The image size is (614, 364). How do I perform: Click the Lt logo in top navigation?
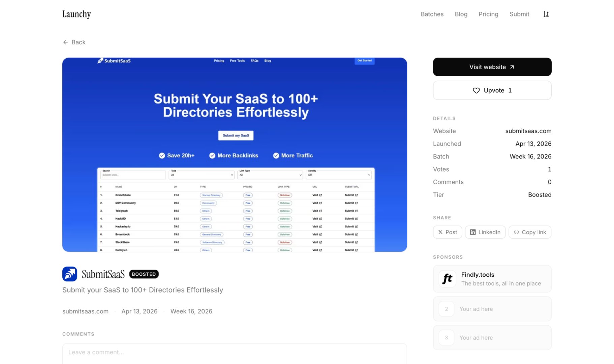pyautogui.click(x=546, y=14)
